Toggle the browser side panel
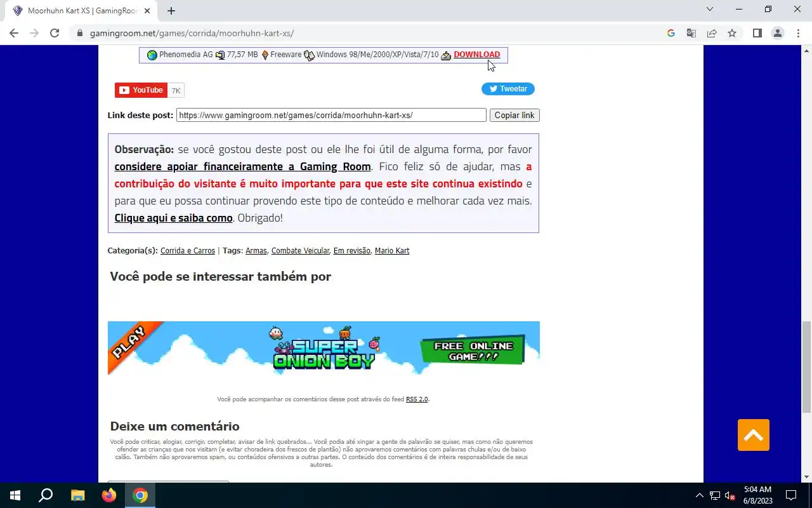 [x=757, y=33]
